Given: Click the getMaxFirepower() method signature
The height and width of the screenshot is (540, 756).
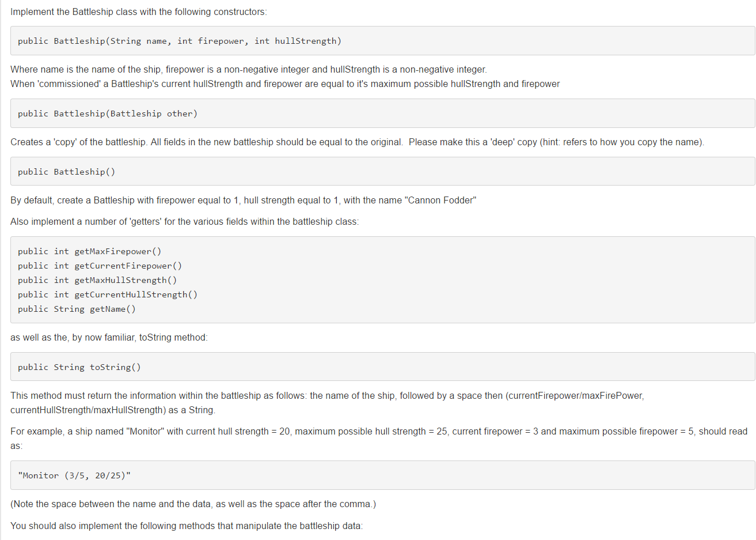Looking at the screenshot, I should pos(89,251).
